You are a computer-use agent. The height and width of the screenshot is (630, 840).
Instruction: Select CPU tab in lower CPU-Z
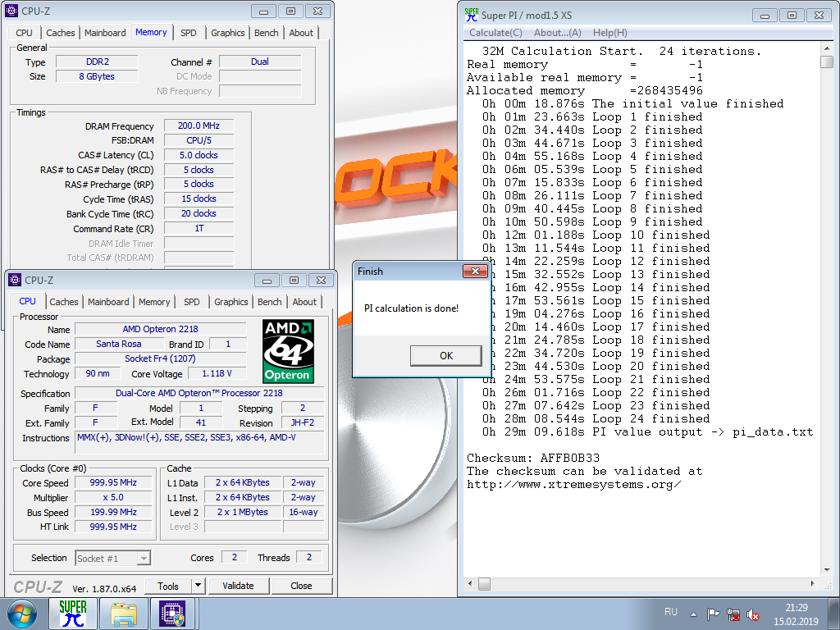(27, 301)
